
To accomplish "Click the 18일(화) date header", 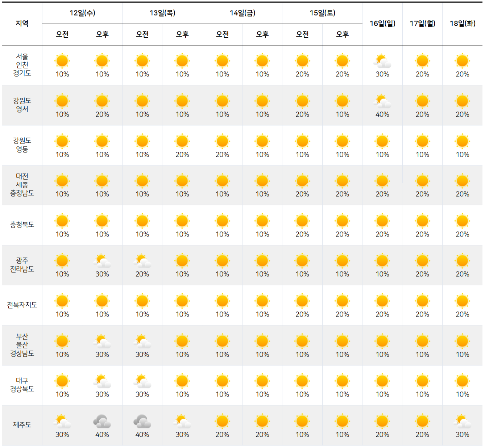I will (x=463, y=24).
